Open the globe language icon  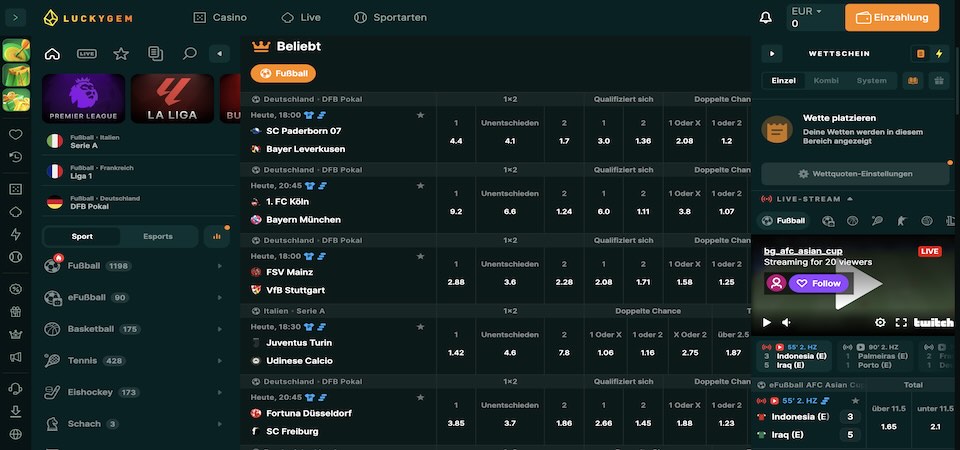pyautogui.click(x=16, y=434)
